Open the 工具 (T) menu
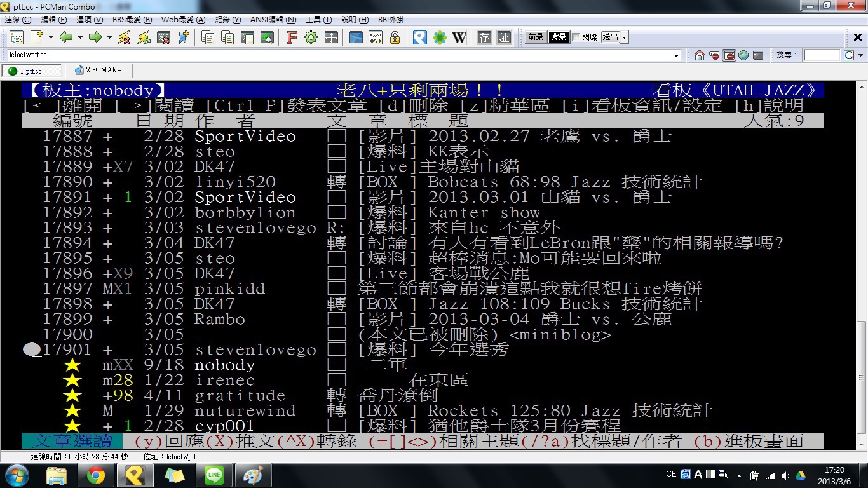868x488 pixels. pyautogui.click(x=319, y=20)
